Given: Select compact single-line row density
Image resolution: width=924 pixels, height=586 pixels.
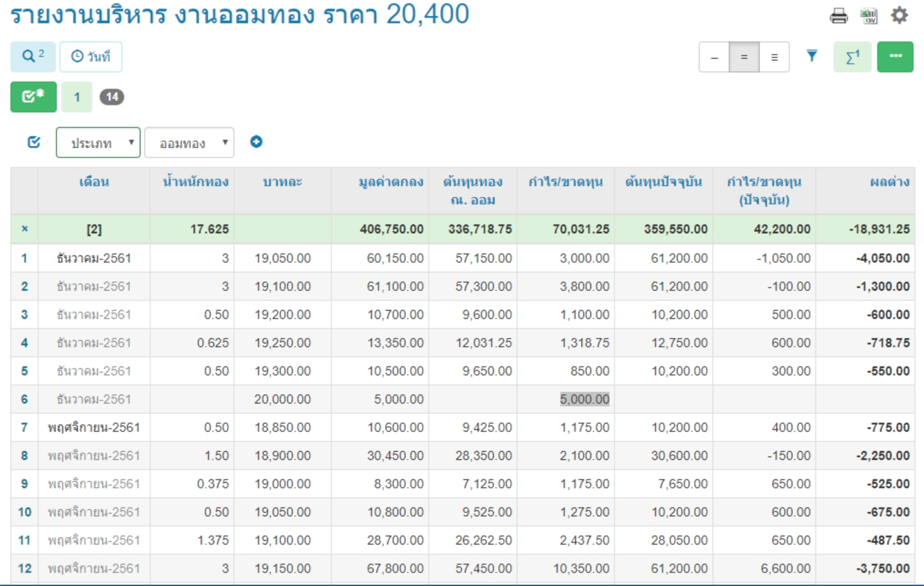Looking at the screenshot, I should (714, 57).
